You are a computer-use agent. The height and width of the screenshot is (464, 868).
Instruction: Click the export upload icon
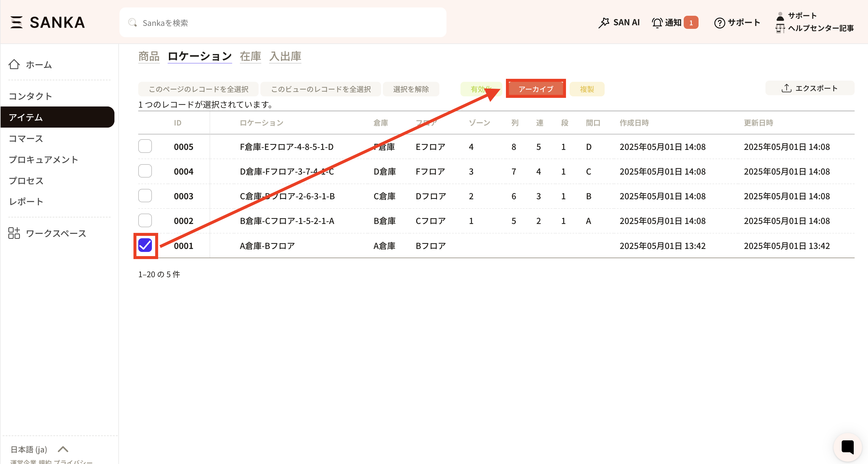coord(786,88)
